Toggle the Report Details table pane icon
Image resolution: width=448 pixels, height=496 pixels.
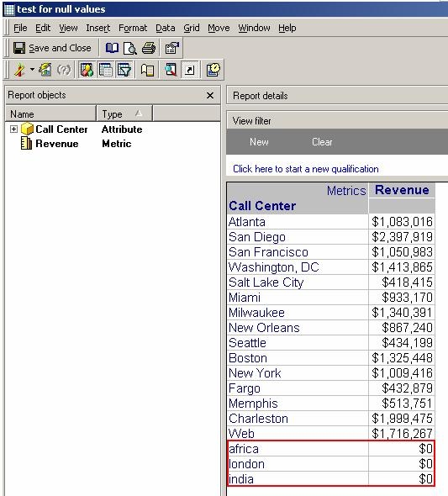click(x=106, y=70)
